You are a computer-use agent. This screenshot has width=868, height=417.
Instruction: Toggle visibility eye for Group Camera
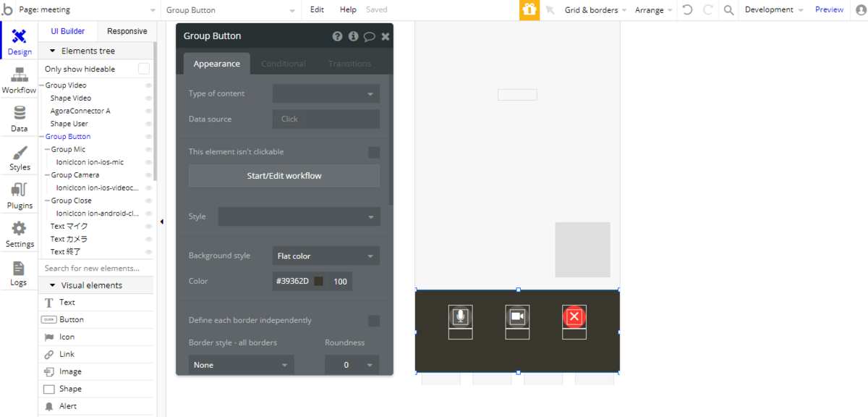pos(148,175)
